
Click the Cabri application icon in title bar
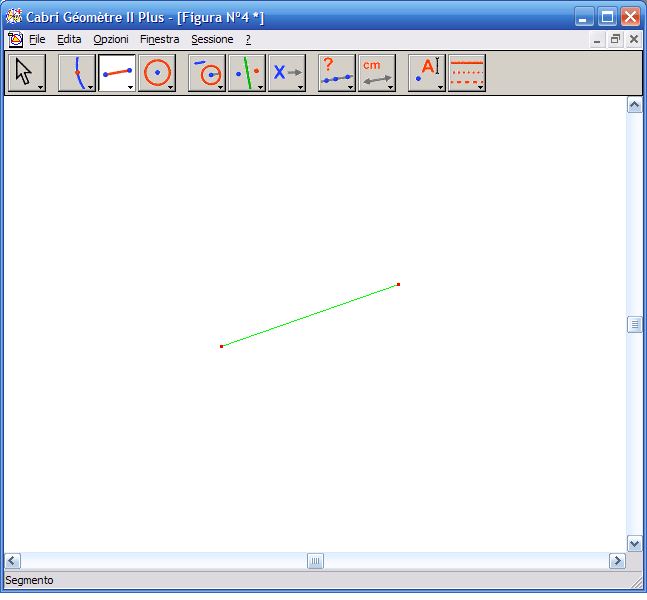point(14,17)
